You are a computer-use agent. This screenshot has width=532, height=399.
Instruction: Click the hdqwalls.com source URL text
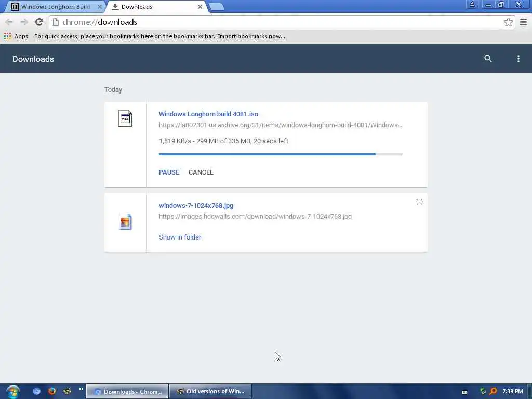tap(255, 217)
